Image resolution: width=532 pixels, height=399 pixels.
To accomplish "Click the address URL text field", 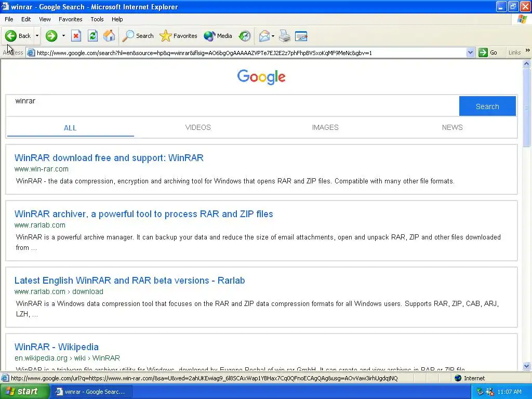I will (x=251, y=53).
